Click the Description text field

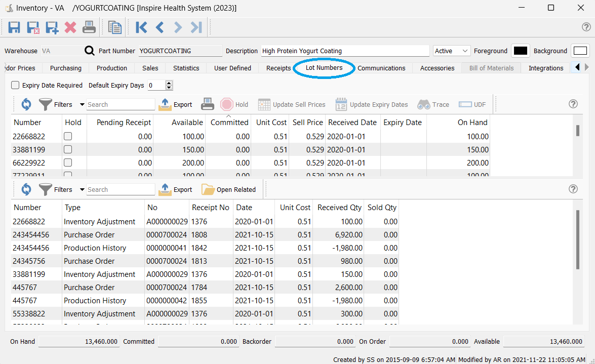coord(345,51)
